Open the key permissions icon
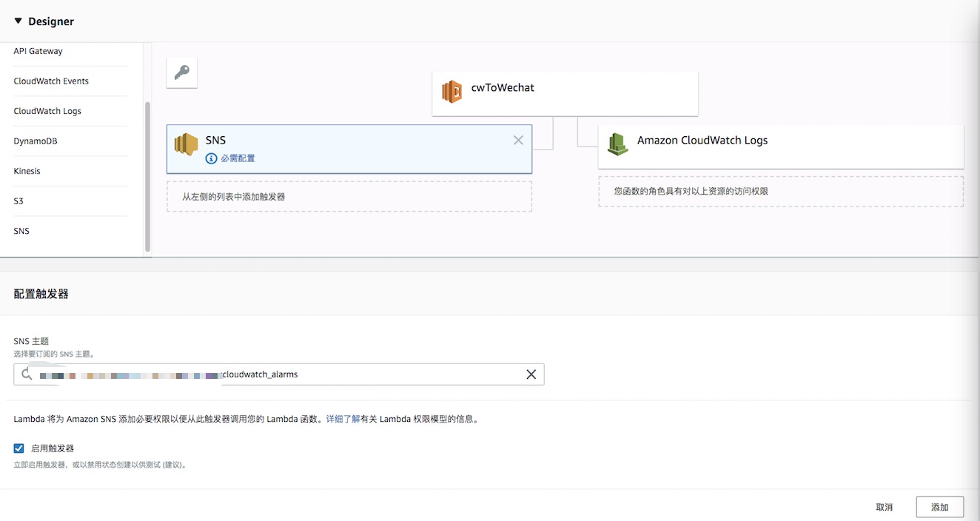The image size is (980, 521). (x=182, y=73)
